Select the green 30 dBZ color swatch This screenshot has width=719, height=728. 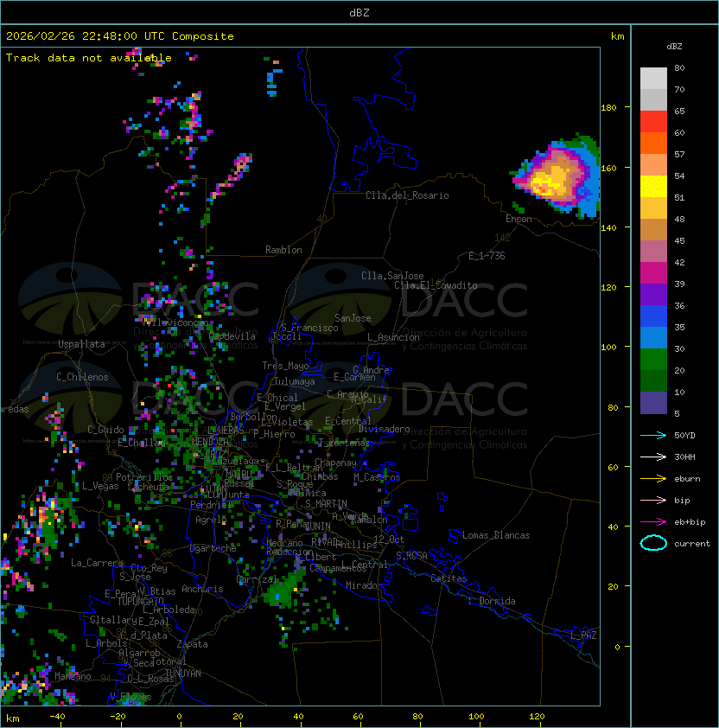tap(653, 360)
